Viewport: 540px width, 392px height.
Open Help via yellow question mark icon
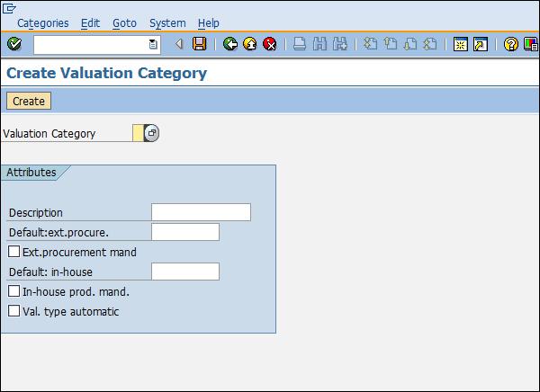(511, 44)
